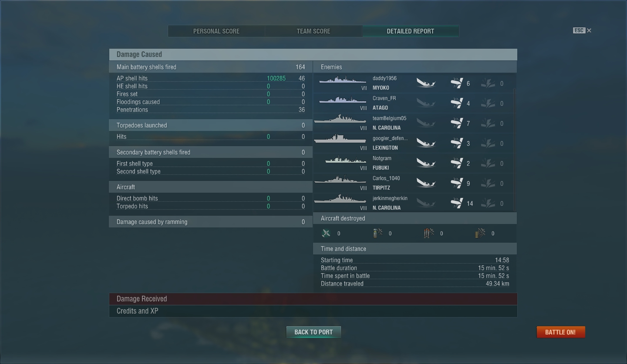The width and height of the screenshot is (627, 364).
Task: Click shell hits icon for teamBelgium05 N. CAROLINA
Action: tap(456, 123)
